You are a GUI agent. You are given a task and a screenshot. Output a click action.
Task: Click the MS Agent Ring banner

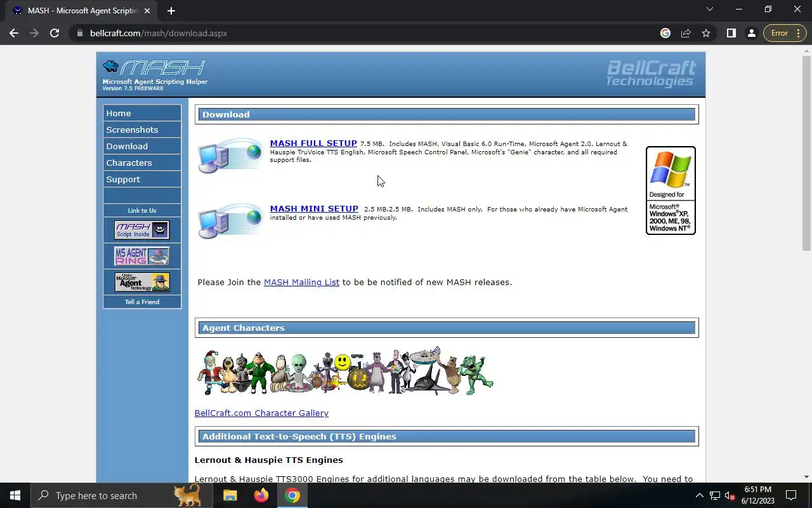click(142, 256)
